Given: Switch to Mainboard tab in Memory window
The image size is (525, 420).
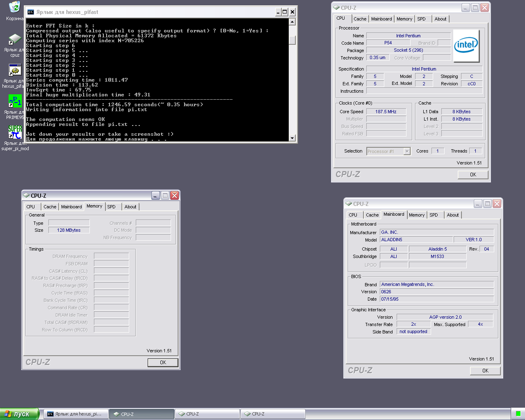Looking at the screenshot, I should [71, 207].
